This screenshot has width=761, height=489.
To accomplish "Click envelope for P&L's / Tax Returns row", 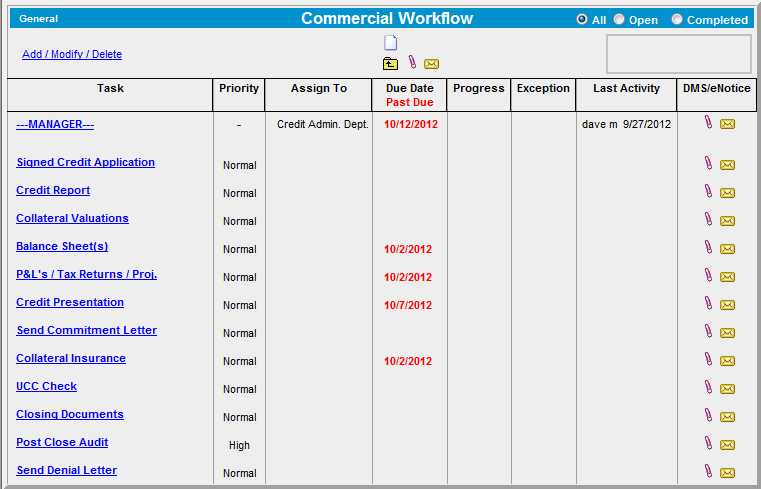I will click(x=727, y=277).
